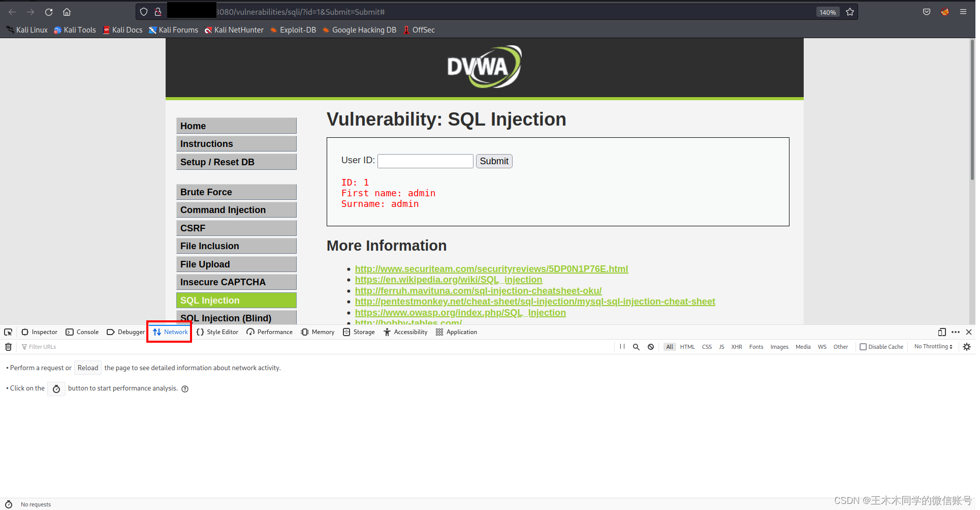The image size is (980, 510).
Task: Click the tracking protection shield icon
Action: pyautogui.click(x=144, y=12)
